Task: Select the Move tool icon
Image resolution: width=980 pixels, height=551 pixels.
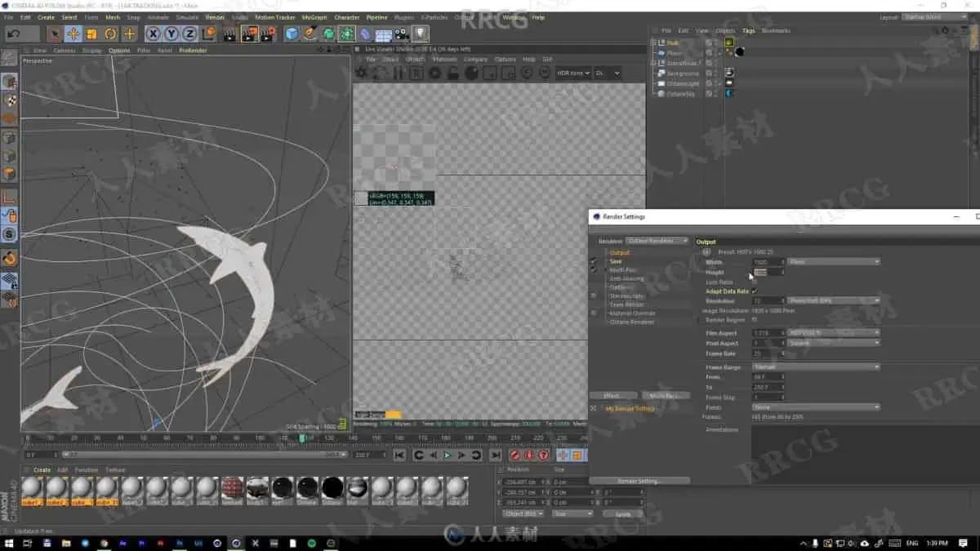Action: click(x=73, y=33)
